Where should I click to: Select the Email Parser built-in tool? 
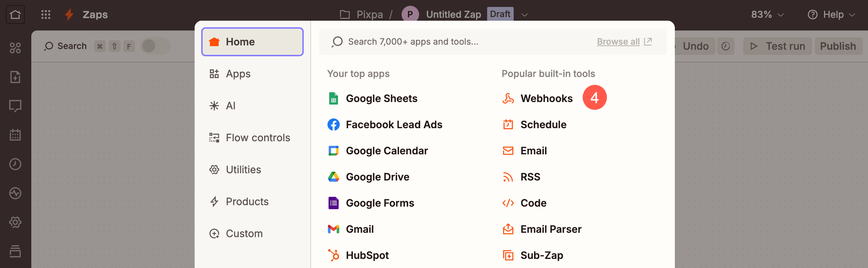542,229
